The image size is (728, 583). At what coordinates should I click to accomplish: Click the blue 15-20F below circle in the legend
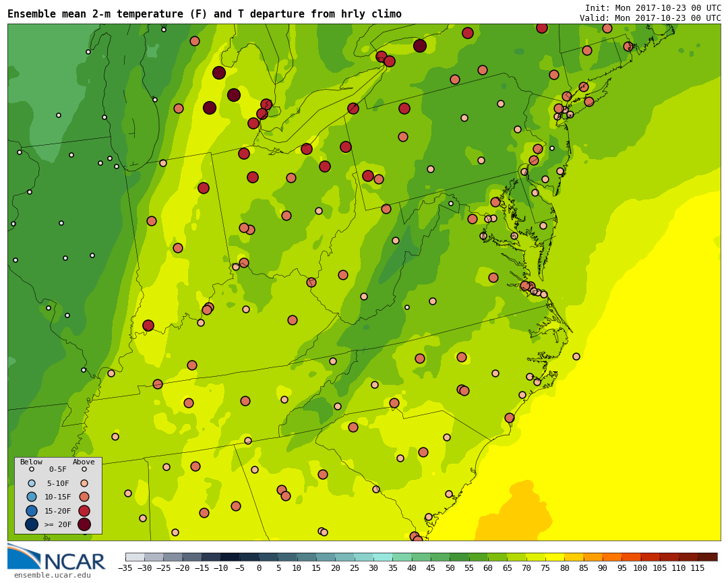[32, 511]
